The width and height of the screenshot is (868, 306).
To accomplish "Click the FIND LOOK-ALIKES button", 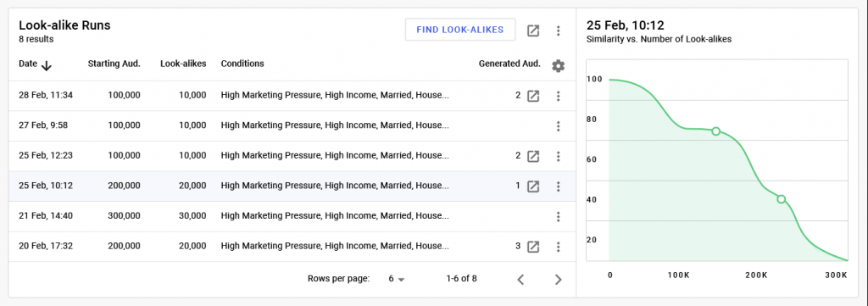I will [x=460, y=30].
